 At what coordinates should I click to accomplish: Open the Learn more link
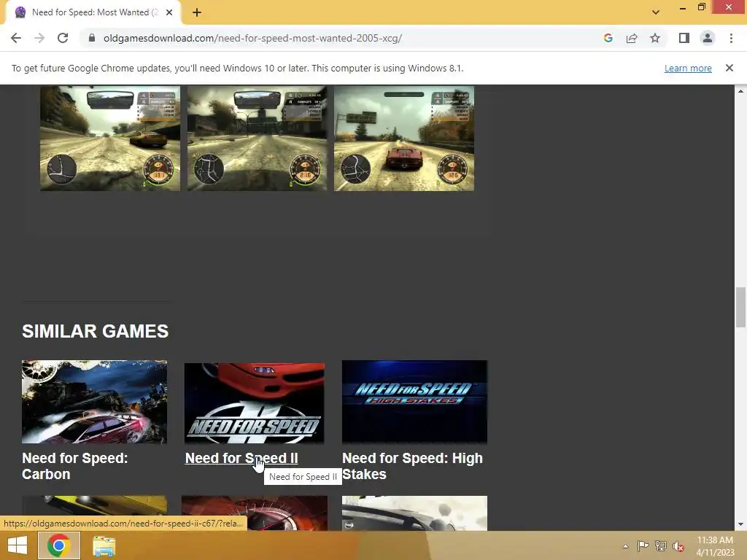point(688,68)
